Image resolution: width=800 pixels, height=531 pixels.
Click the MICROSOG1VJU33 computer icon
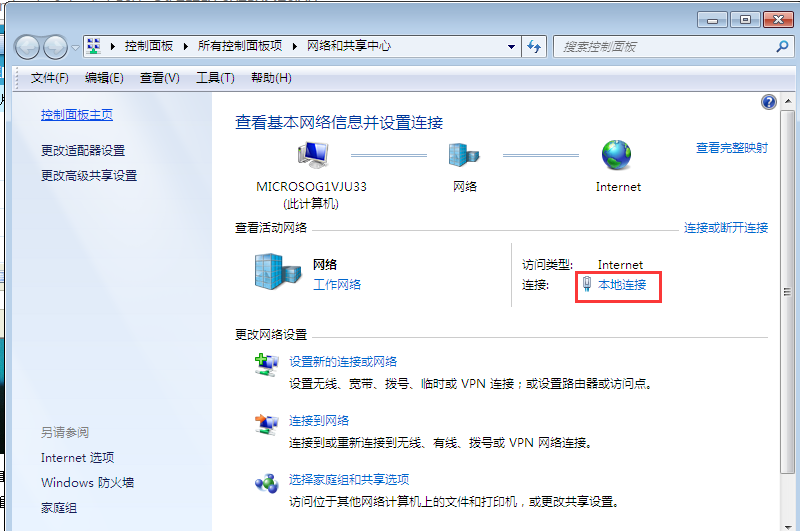click(x=312, y=155)
